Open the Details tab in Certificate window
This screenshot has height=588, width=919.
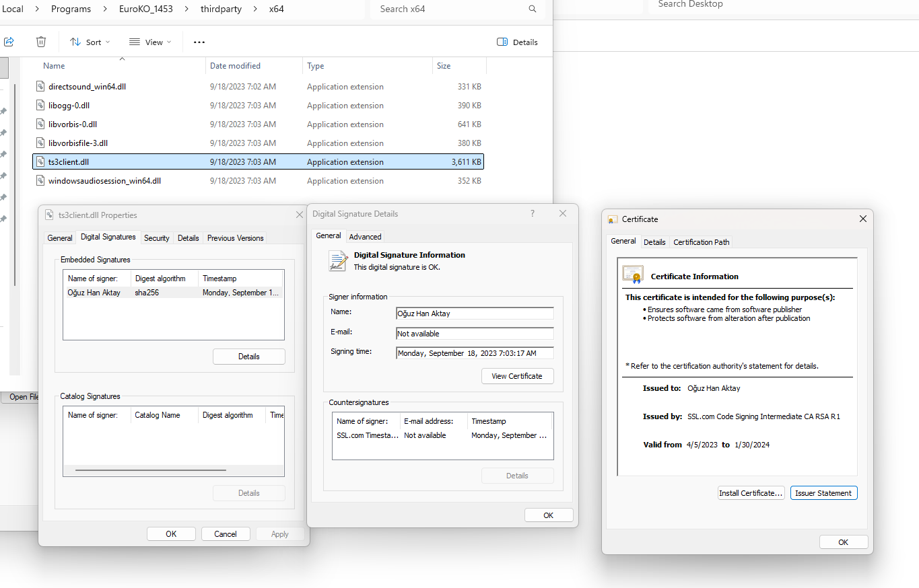point(654,242)
